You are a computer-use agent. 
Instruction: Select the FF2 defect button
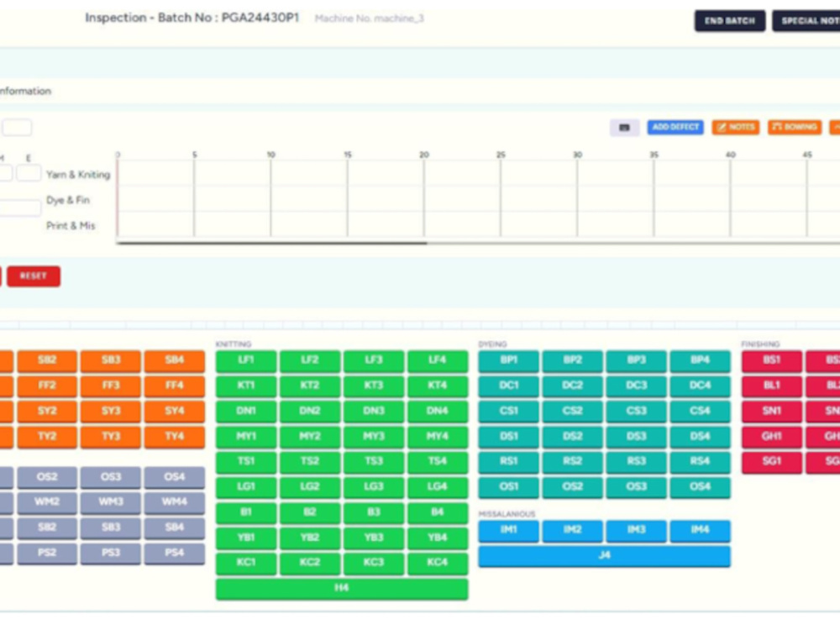click(x=47, y=386)
